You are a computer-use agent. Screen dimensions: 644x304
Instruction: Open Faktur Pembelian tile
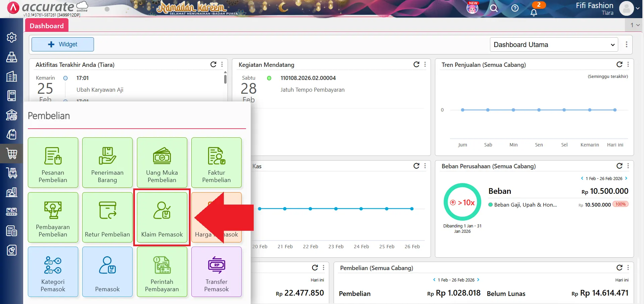coord(216,163)
